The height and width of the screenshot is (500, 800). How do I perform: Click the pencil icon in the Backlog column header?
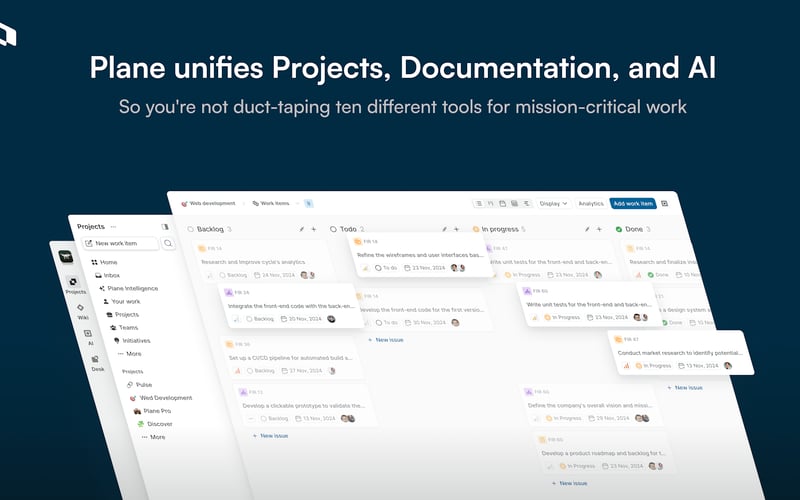pos(302,229)
